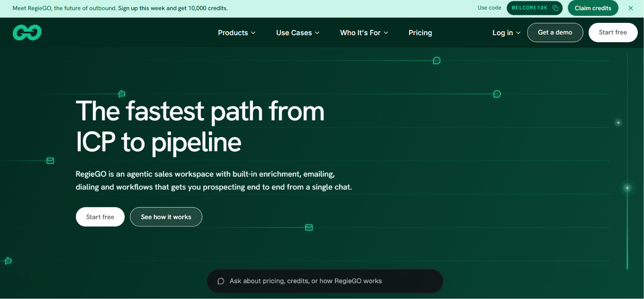Click the See how it works button
Viewport: 644px width, 299px height.
pyautogui.click(x=166, y=217)
